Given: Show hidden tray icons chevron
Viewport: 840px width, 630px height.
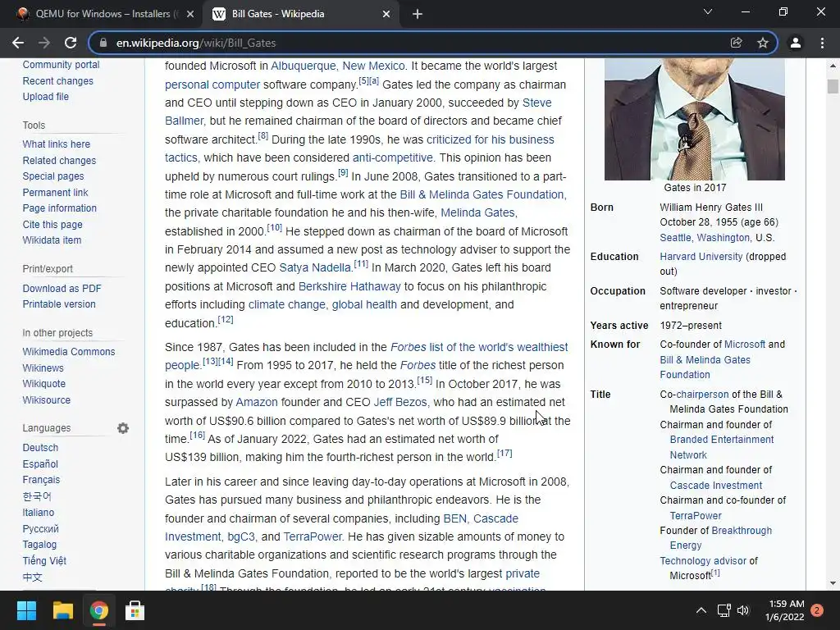Looking at the screenshot, I should click(701, 610).
